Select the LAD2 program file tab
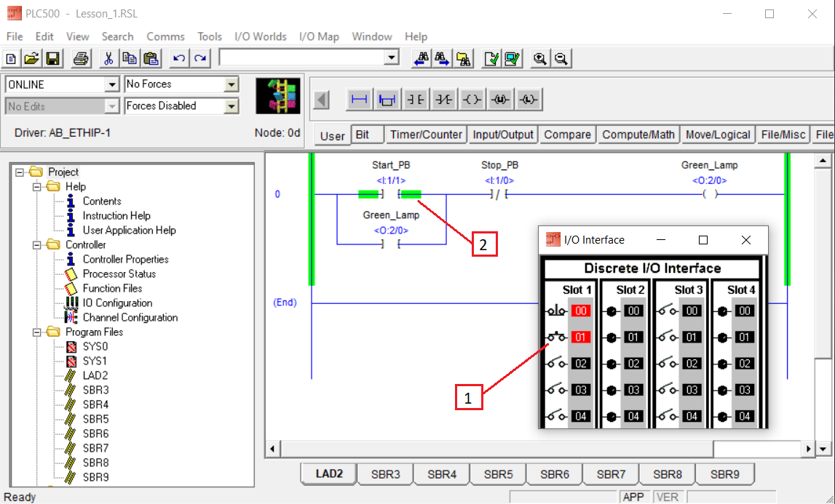The height and width of the screenshot is (504, 835). coord(329,473)
